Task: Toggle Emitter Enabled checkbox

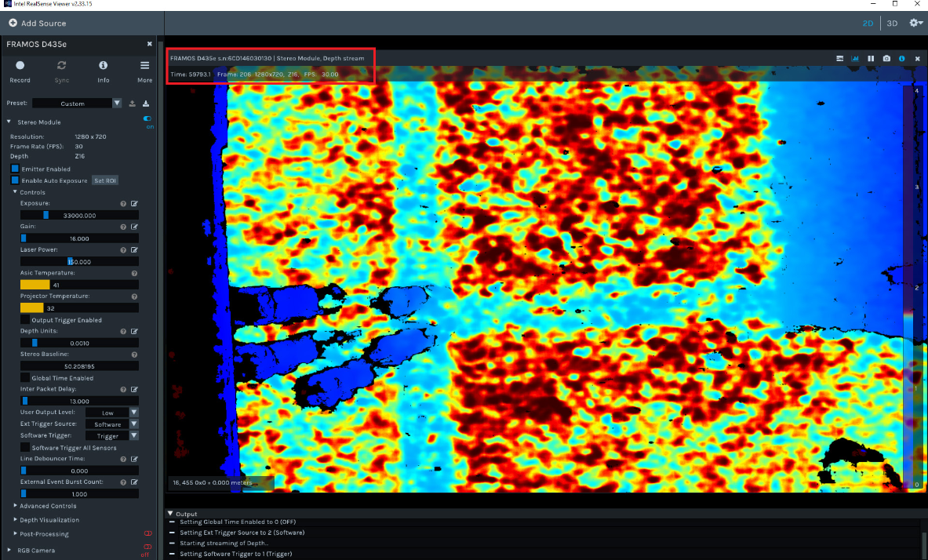Action: 15,169
